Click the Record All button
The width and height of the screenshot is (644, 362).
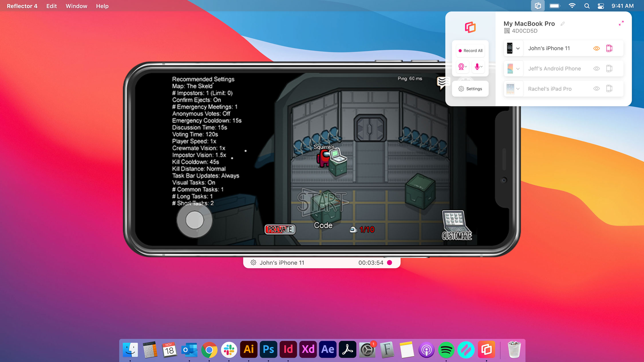[x=470, y=51]
